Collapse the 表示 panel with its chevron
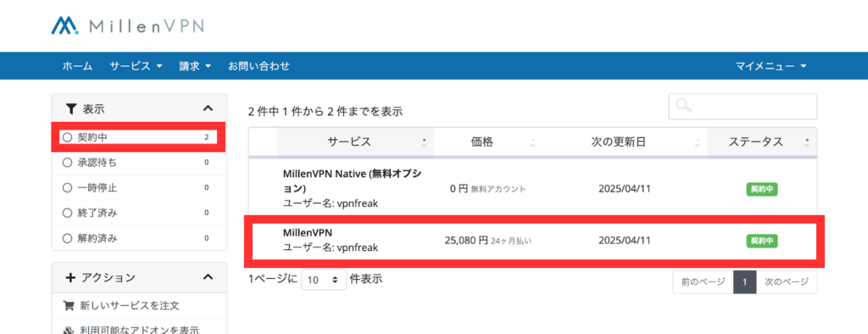868x334 pixels. tap(209, 109)
